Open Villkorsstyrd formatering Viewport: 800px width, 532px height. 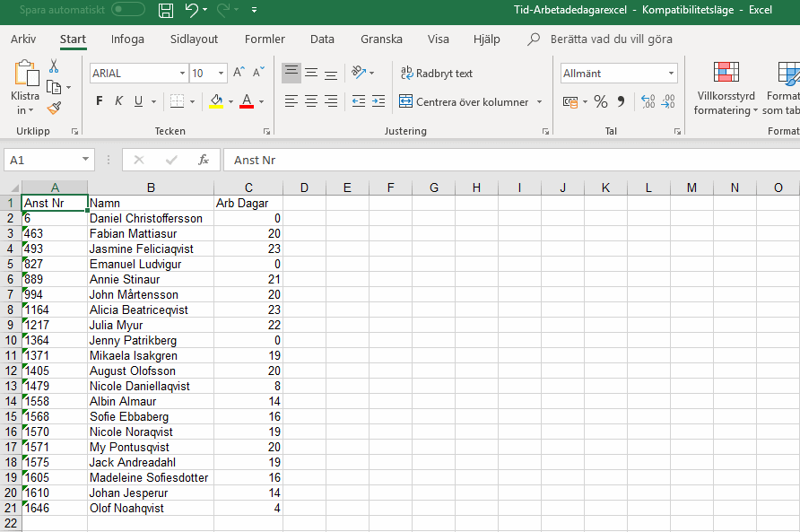[726, 89]
